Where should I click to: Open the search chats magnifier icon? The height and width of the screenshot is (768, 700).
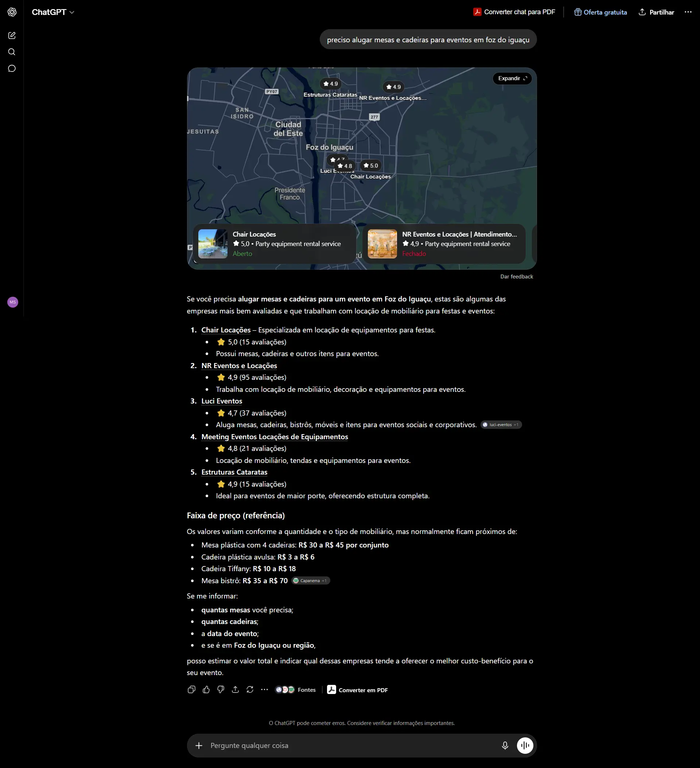[x=12, y=52]
